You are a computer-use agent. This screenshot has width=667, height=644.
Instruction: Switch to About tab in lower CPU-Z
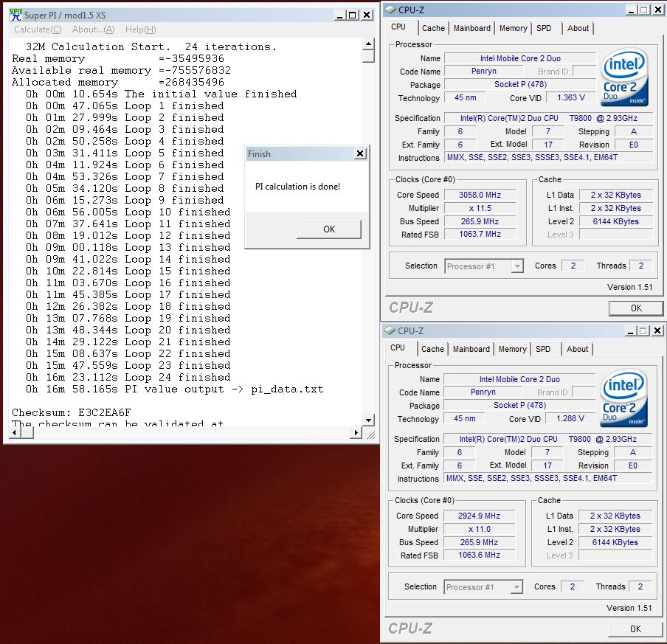(x=577, y=349)
